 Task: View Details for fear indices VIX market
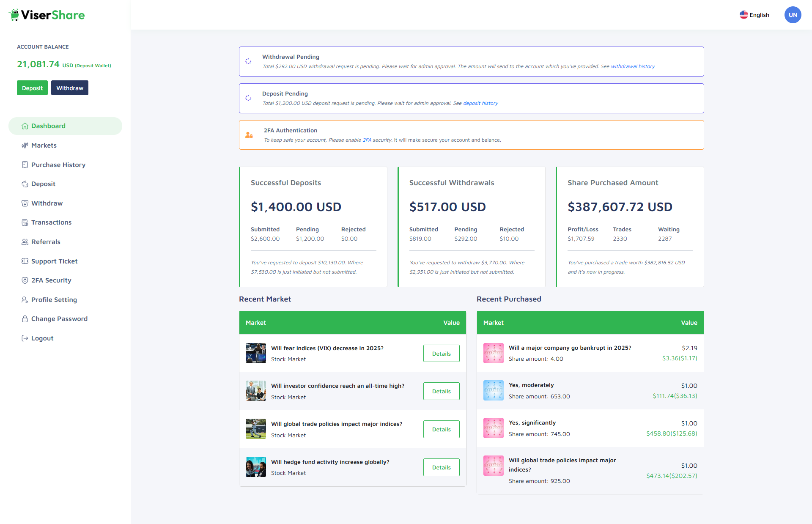(441, 354)
